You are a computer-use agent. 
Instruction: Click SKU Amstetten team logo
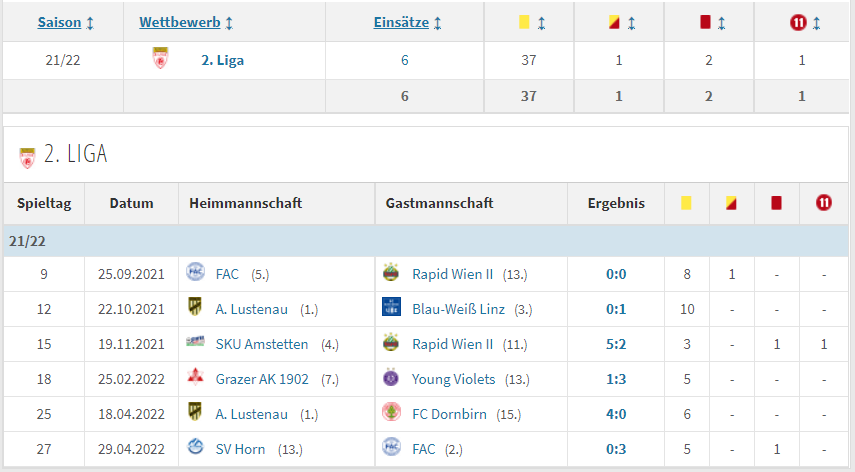point(195,342)
